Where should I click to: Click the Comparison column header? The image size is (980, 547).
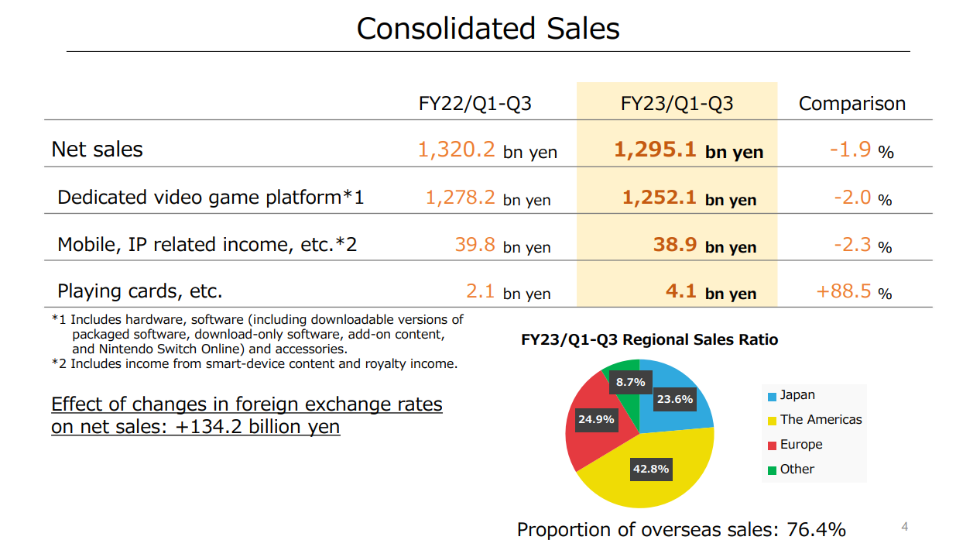852,104
